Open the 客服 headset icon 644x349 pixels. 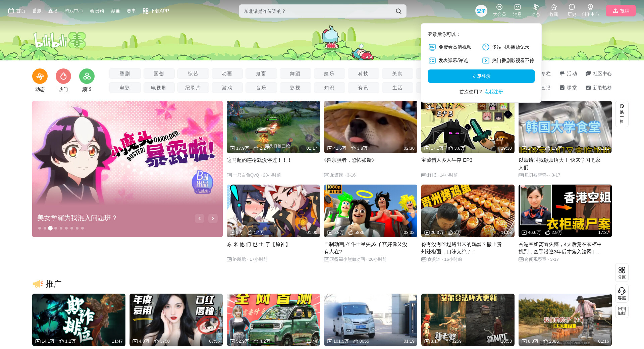[622, 293]
